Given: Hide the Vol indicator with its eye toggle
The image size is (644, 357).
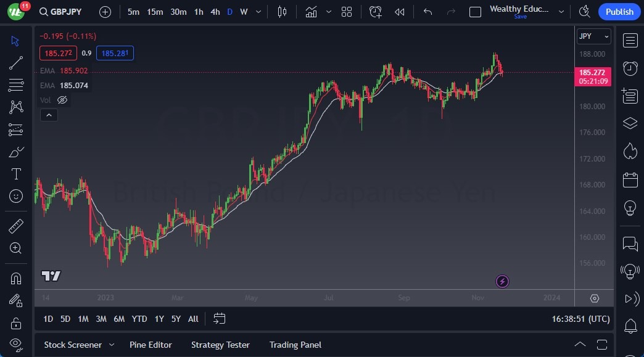Looking at the screenshot, I should coord(62,100).
